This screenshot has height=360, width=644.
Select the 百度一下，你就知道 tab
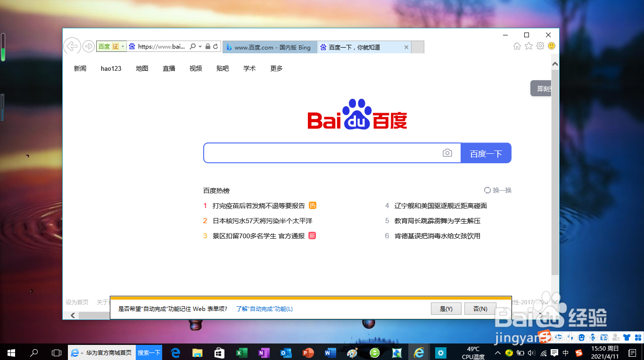click(x=359, y=47)
